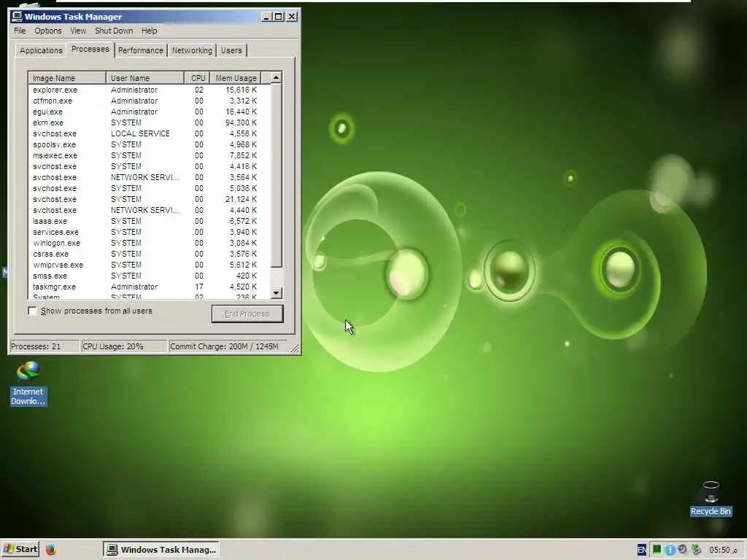The width and height of the screenshot is (747, 560).
Task: Sort by User Name column header
Action: point(145,78)
